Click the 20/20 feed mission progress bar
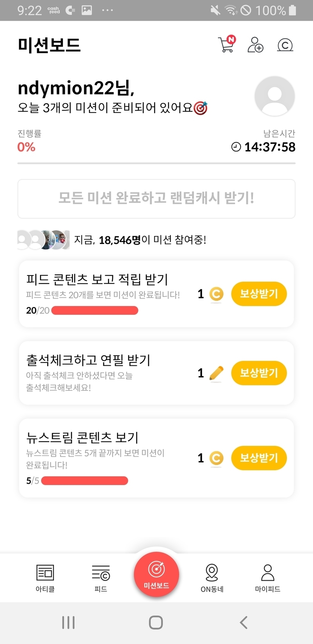 tap(95, 311)
